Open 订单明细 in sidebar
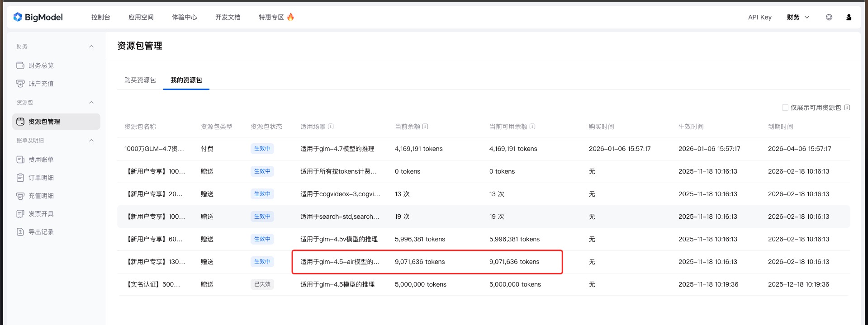Screen dimensions: 868x325 click(x=41, y=178)
